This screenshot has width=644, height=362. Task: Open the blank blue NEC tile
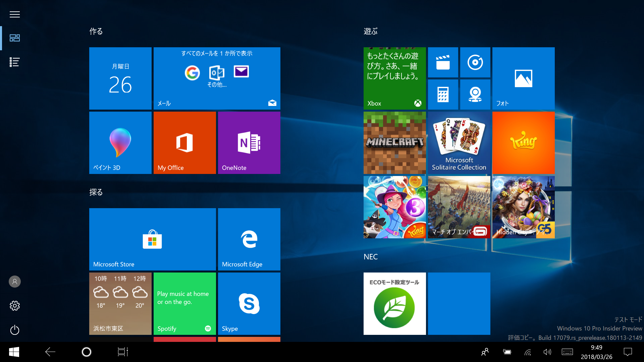(x=459, y=304)
